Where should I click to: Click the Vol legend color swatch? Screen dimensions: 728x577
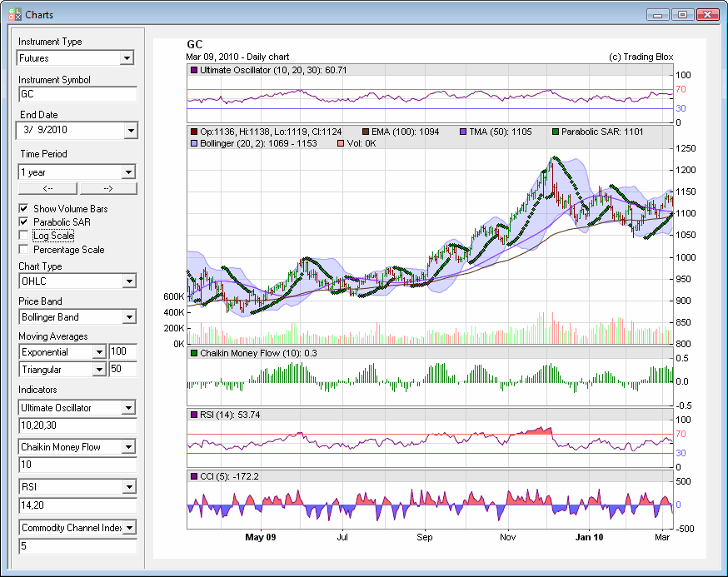click(341, 143)
